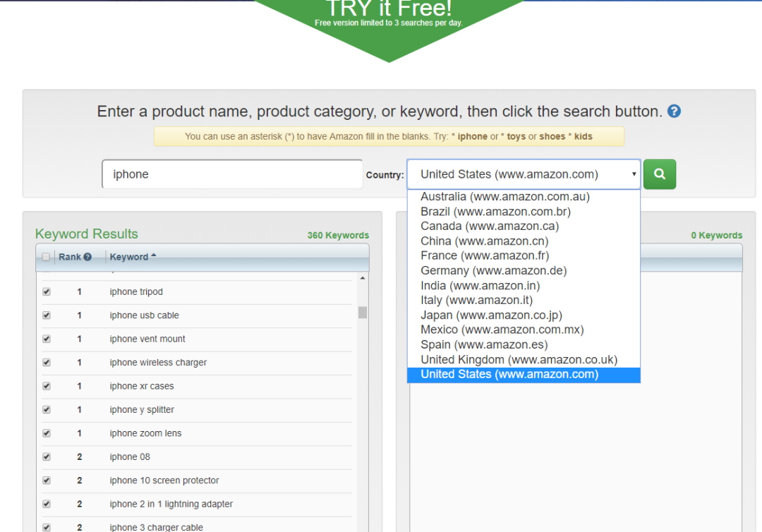
Task: Uncheck the 'iphone tripod' checkbox
Action: 47,291
